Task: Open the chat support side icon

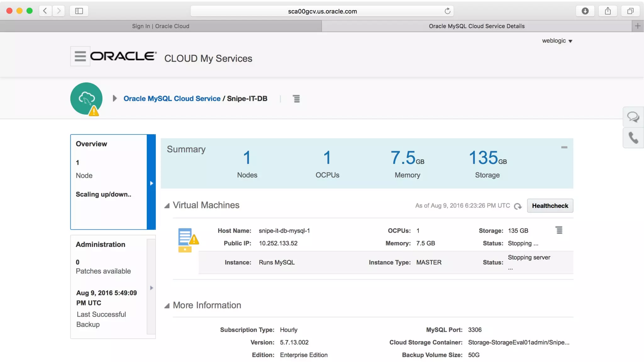Action: (633, 117)
